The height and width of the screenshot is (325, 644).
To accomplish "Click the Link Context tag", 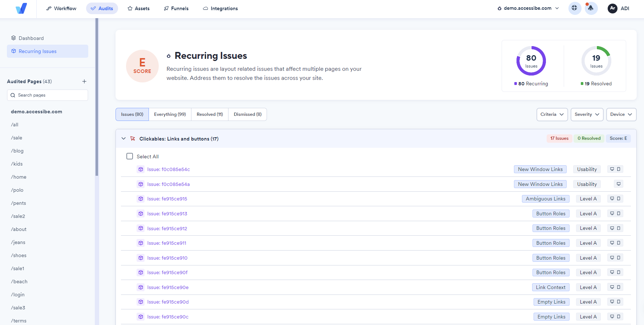I will click(x=551, y=287).
